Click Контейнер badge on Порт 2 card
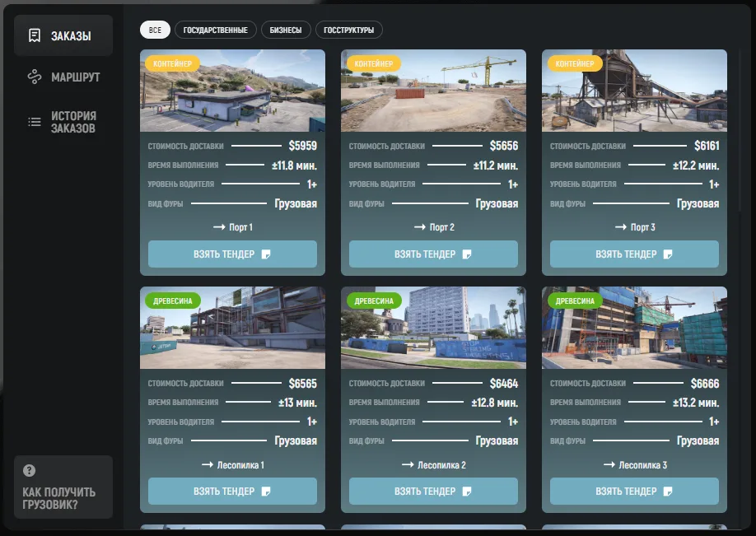The height and width of the screenshot is (536, 756). (x=374, y=63)
